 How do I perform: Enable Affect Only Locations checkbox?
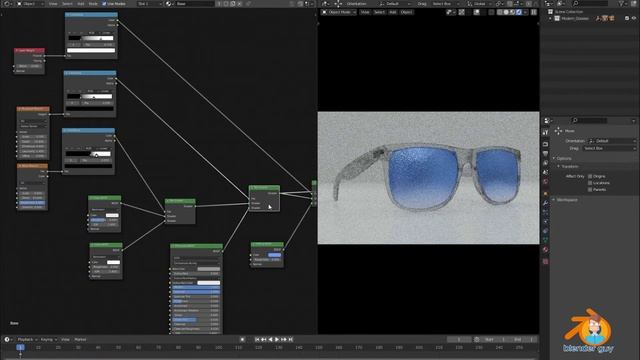590,183
